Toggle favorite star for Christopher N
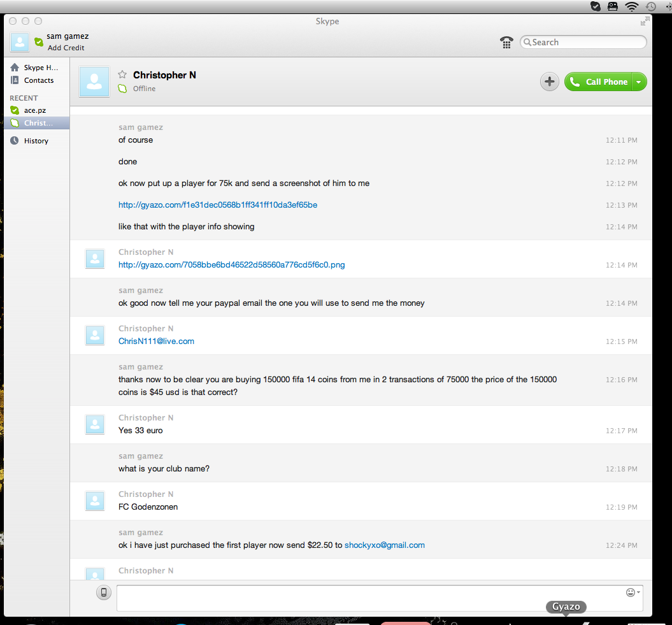672x625 pixels. tap(122, 75)
